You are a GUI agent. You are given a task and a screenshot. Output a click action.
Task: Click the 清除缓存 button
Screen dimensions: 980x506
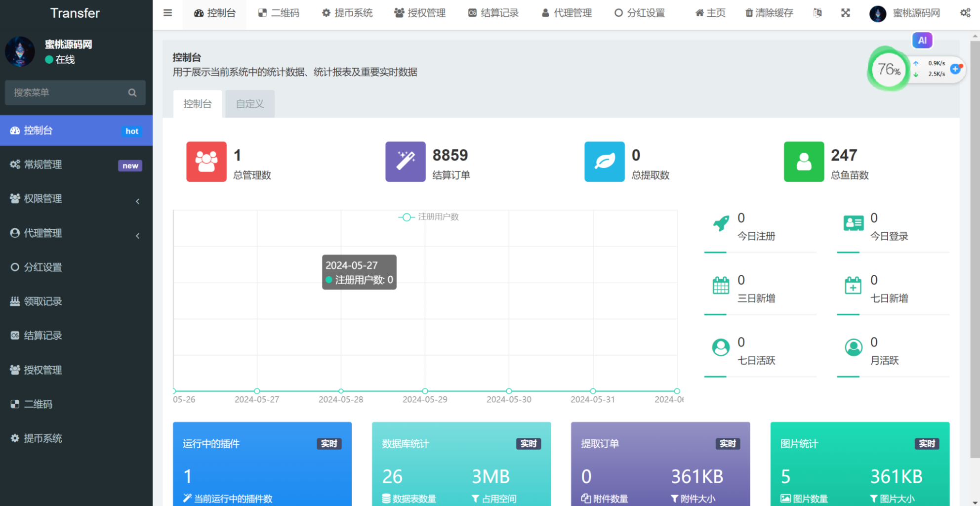pyautogui.click(x=769, y=13)
